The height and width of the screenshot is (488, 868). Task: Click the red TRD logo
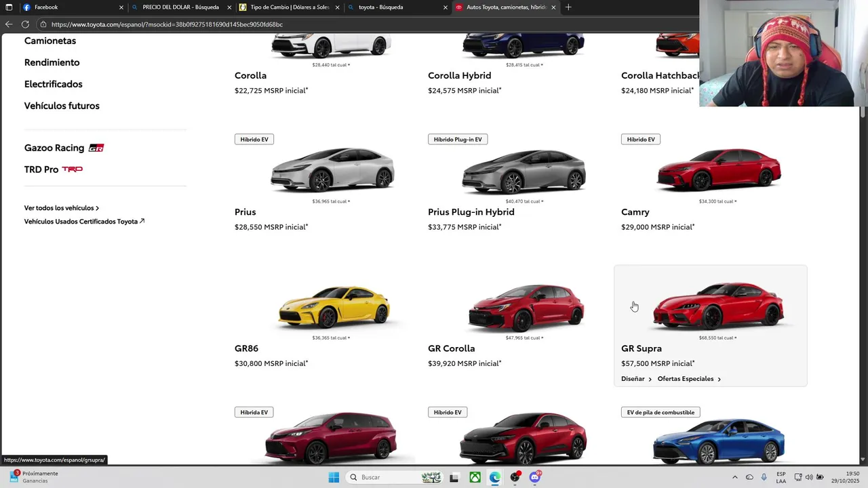point(72,169)
